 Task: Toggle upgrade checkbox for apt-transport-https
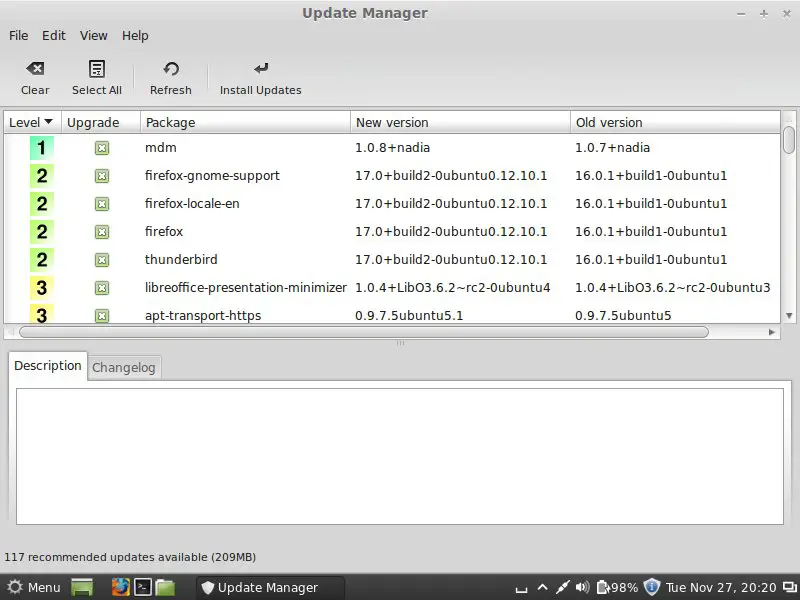[102, 316]
